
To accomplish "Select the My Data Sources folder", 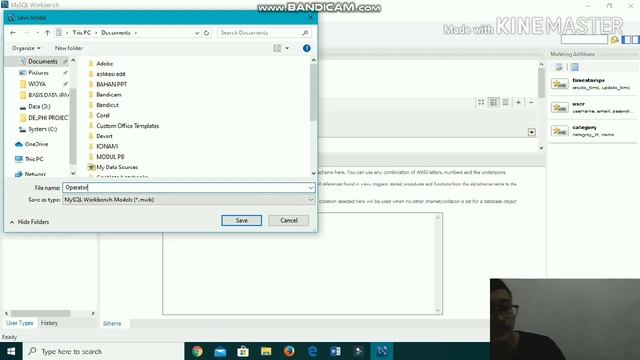I will [117, 167].
